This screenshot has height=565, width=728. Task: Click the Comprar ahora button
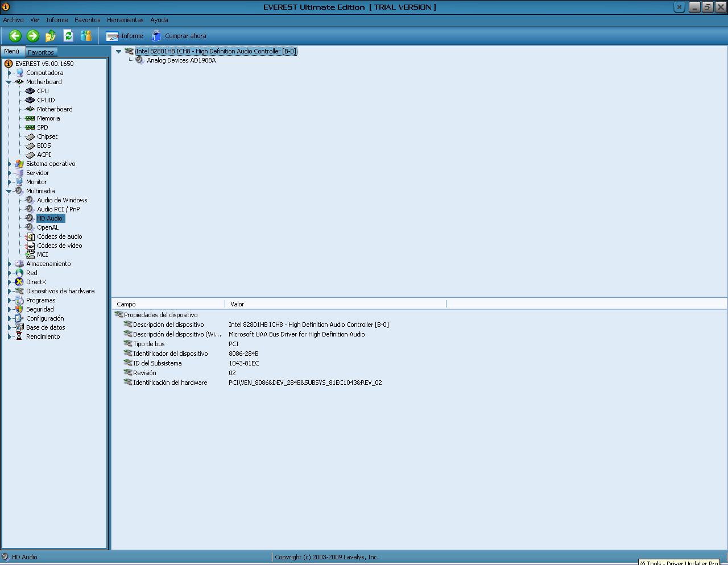pyautogui.click(x=179, y=36)
